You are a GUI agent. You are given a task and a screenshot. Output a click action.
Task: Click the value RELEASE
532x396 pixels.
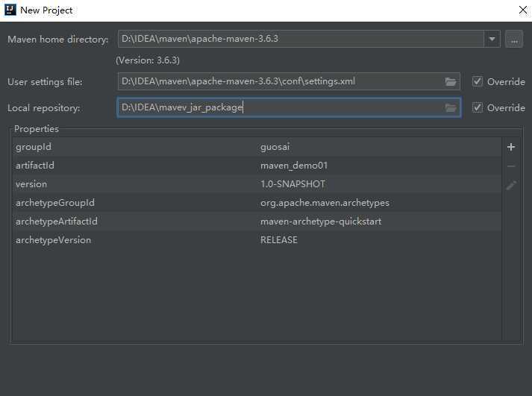coord(278,240)
